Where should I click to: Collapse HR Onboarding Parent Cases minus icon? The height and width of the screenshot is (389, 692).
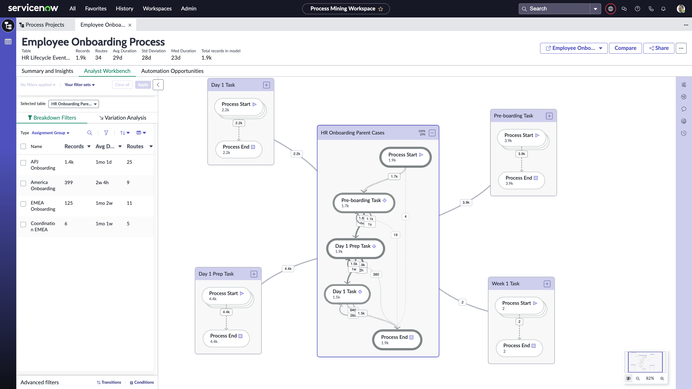coord(432,132)
